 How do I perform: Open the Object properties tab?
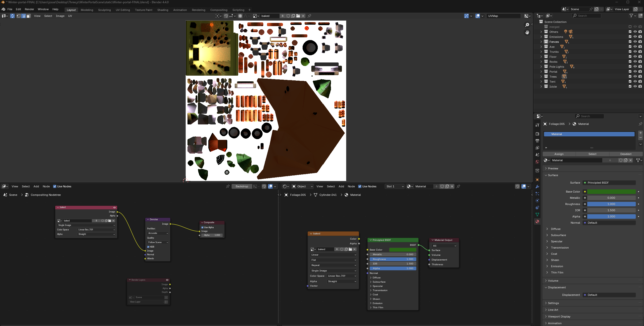tap(537, 180)
